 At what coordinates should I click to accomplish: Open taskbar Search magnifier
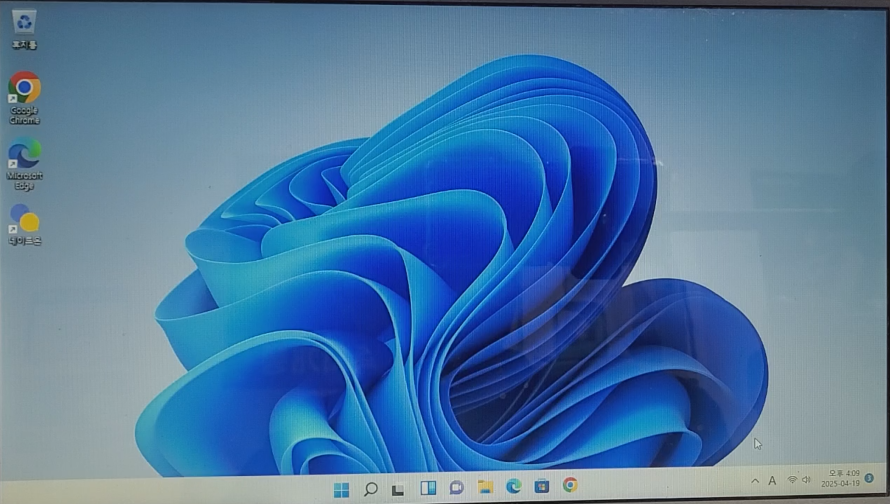pyautogui.click(x=371, y=489)
